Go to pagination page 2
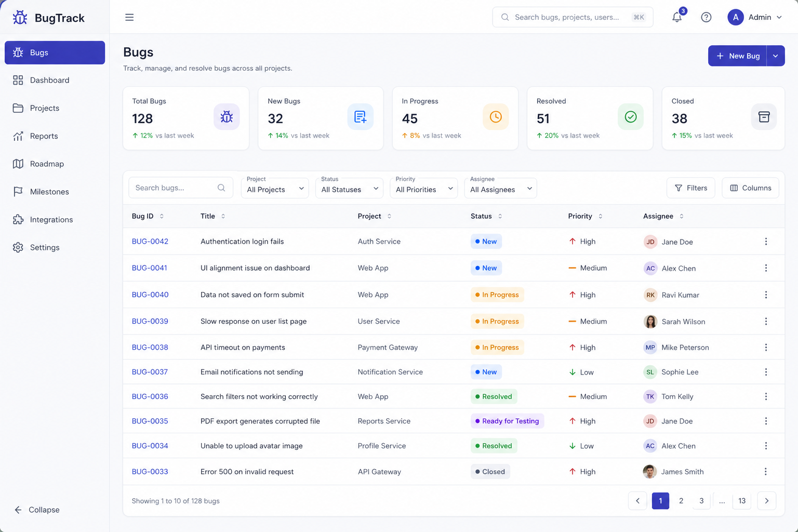This screenshot has width=798, height=532. (681, 501)
